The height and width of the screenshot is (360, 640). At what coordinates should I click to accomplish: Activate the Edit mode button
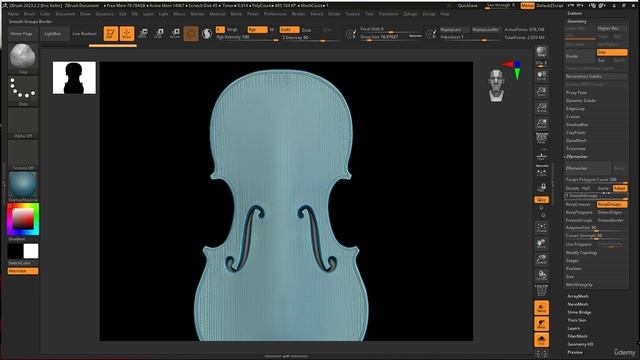(x=111, y=33)
